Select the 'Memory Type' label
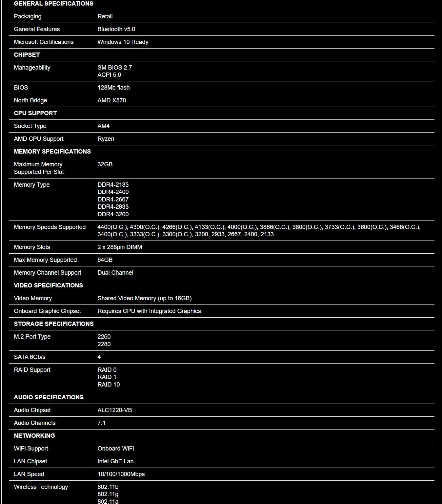The height and width of the screenshot is (504, 442). pyautogui.click(x=31, y=185)
